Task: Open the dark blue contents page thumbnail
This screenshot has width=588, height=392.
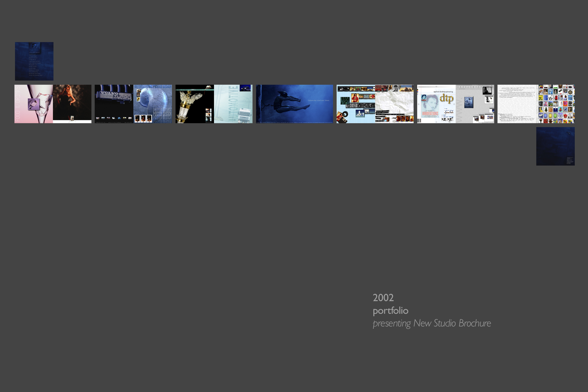Action: [x=34, y=61]
